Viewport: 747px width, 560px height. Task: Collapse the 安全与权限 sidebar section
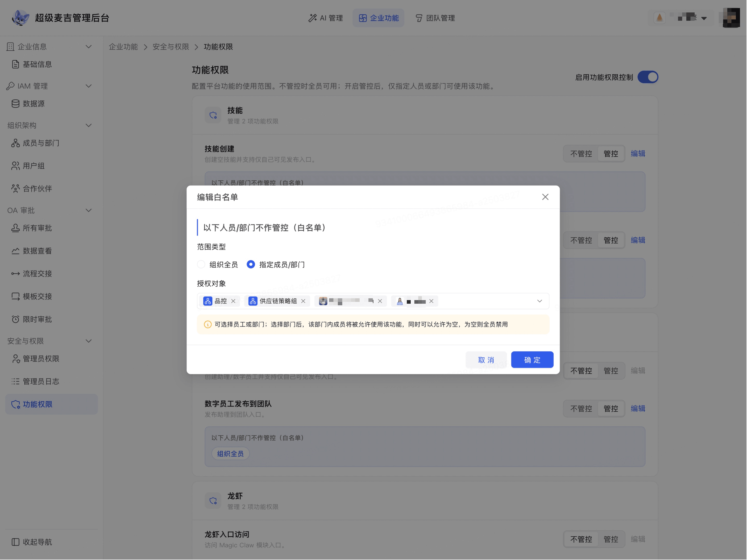(89, 341)
